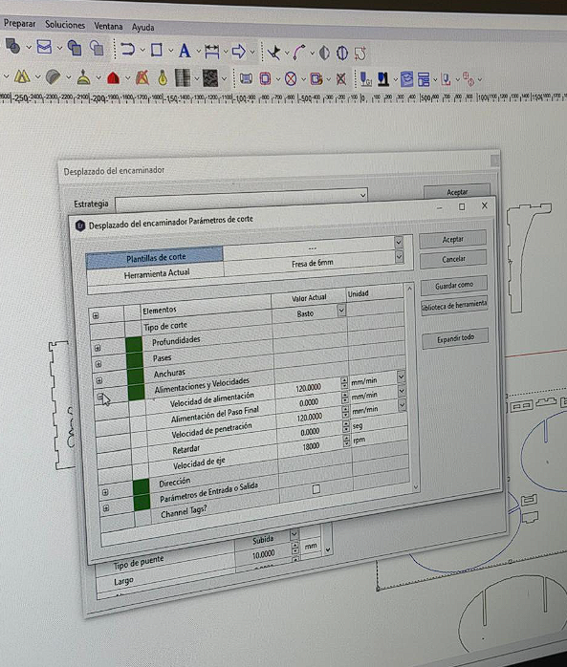Viewport: 567px width, 667px height.
Task: Click scrollbar down arrow in parameters list
Action: coord(416,487)
